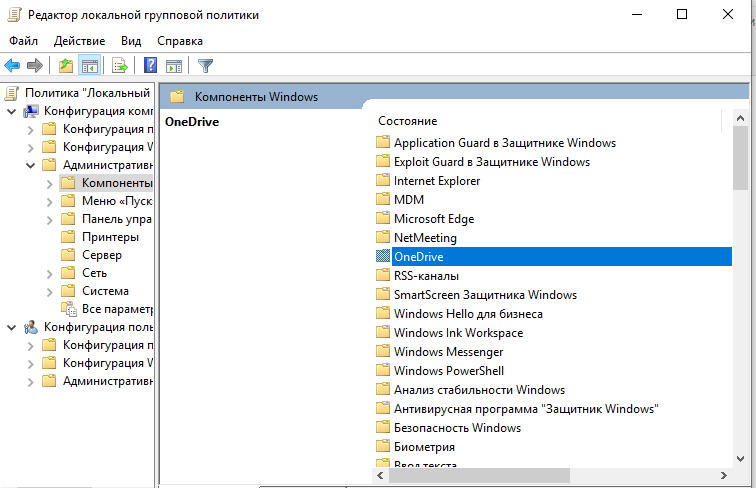This screenshot has width=756, height=488.
Task: Toggle the show/hide console tree icon
Action: [89, 66]
